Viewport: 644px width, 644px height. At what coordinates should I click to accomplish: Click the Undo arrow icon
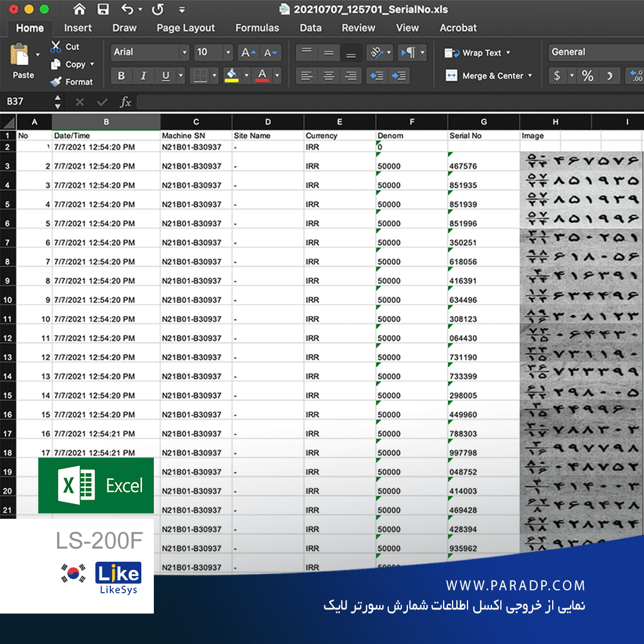(x=128, y=9)
